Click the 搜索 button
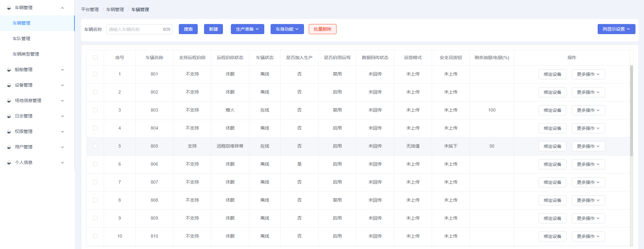The image size is (644, 249). [188, 29]
